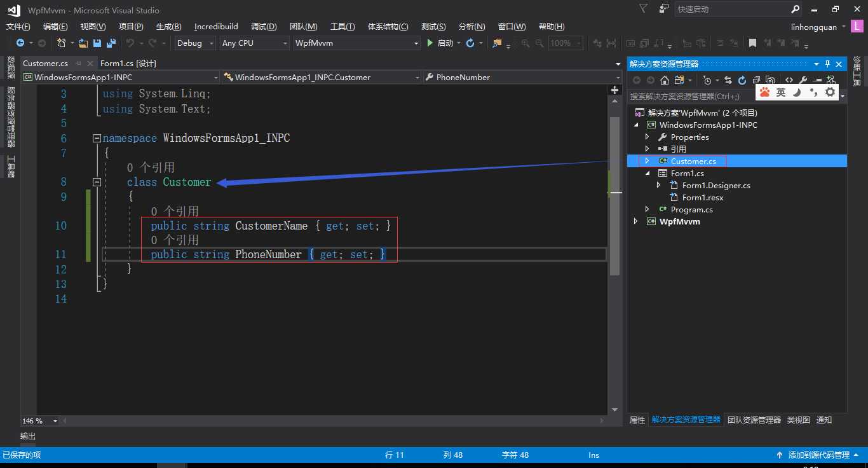Click View Class Diagram icon in Solution Explorer

831,80
